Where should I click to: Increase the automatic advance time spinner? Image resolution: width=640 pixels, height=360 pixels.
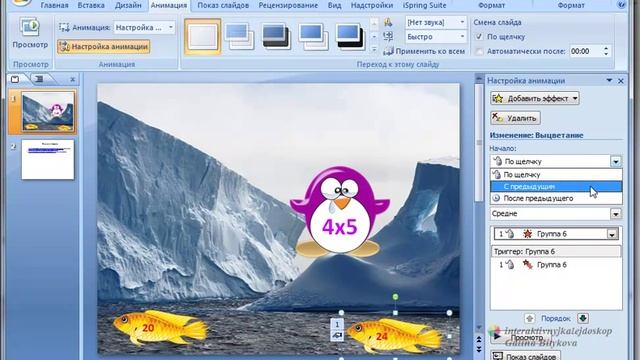(x=606, y=48)
